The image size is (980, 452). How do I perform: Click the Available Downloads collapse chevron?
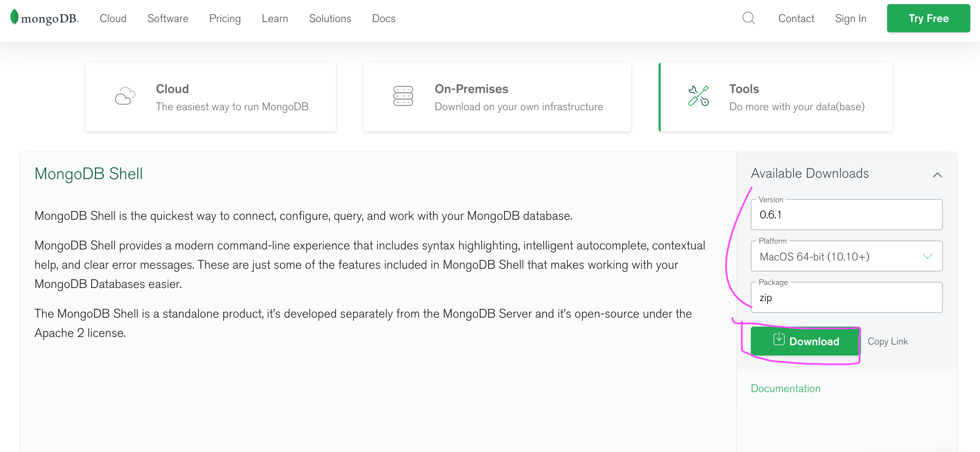(938, 175)
